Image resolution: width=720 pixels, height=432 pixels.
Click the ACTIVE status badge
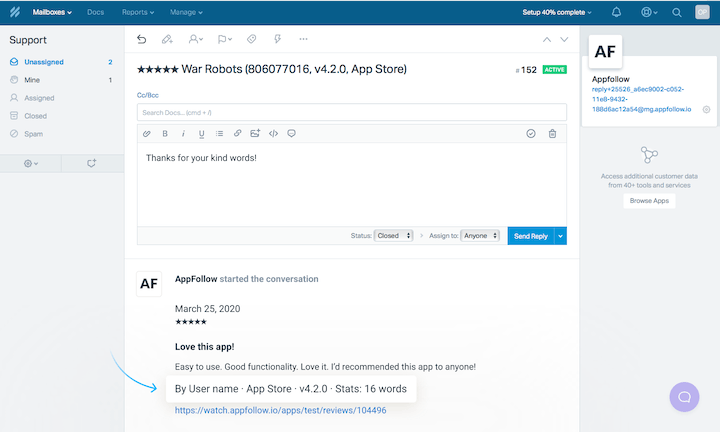[x=555, y=70]
